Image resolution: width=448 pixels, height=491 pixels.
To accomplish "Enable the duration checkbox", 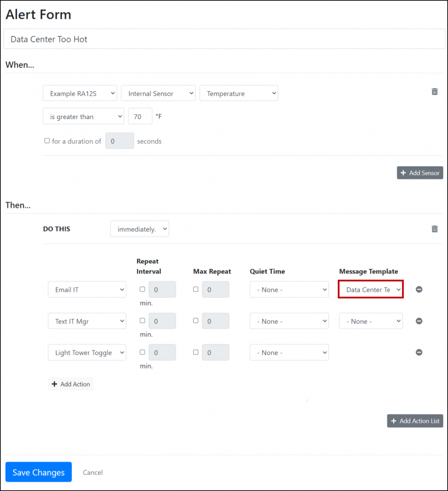I will coord(47,141).
